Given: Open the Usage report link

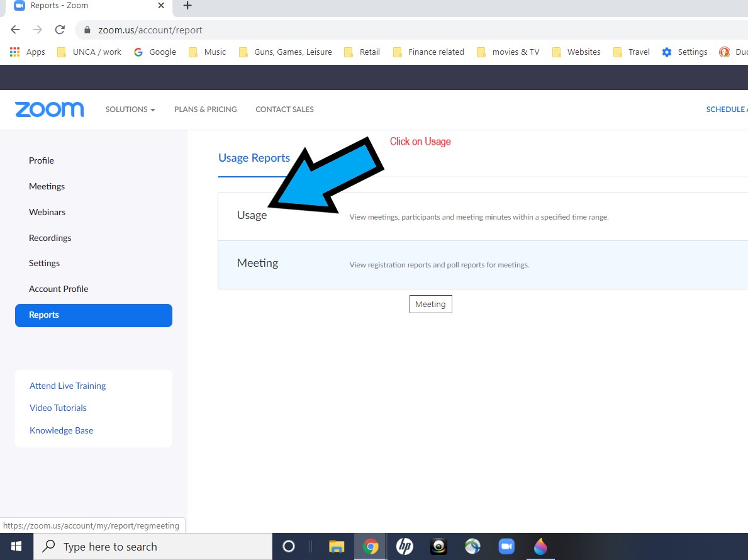Looking at the screenshot, I should coord(252,215).
